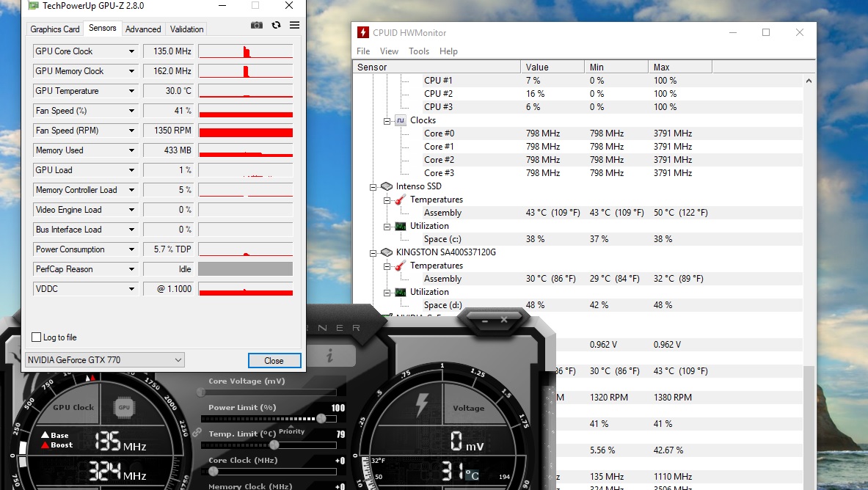
Task: Open Memory Controller Load sensor dropdown
Action: point(132,190)
